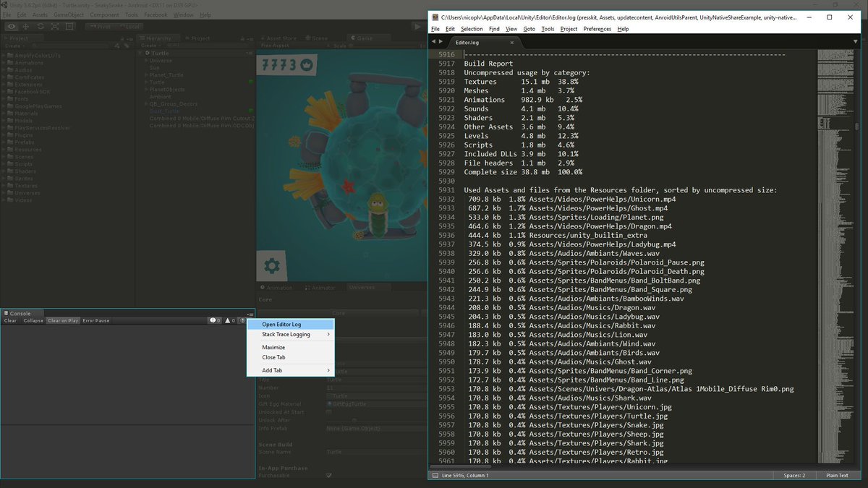
Task: Select the Unity Rect tool icon
Action: point(69,26)
